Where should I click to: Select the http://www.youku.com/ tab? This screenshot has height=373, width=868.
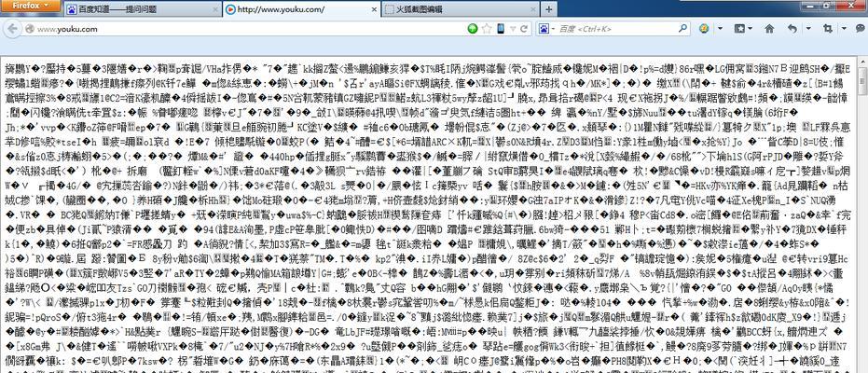coord(302,9)
